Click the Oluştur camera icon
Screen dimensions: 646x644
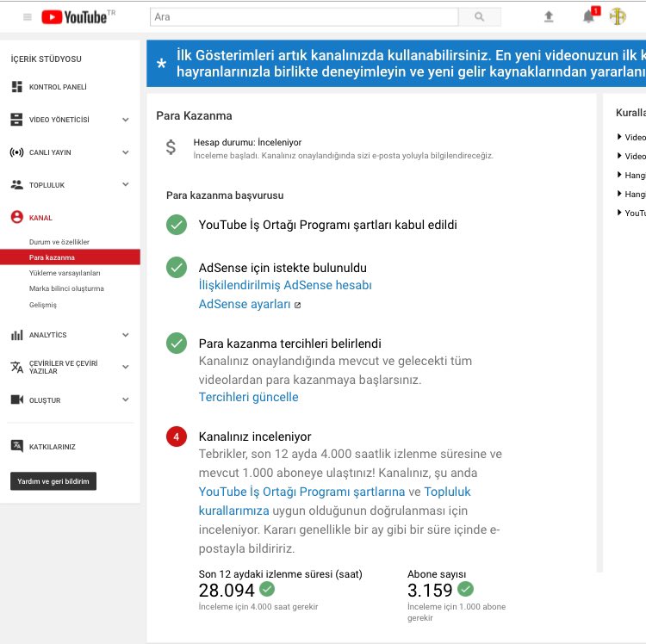(16, 399)
